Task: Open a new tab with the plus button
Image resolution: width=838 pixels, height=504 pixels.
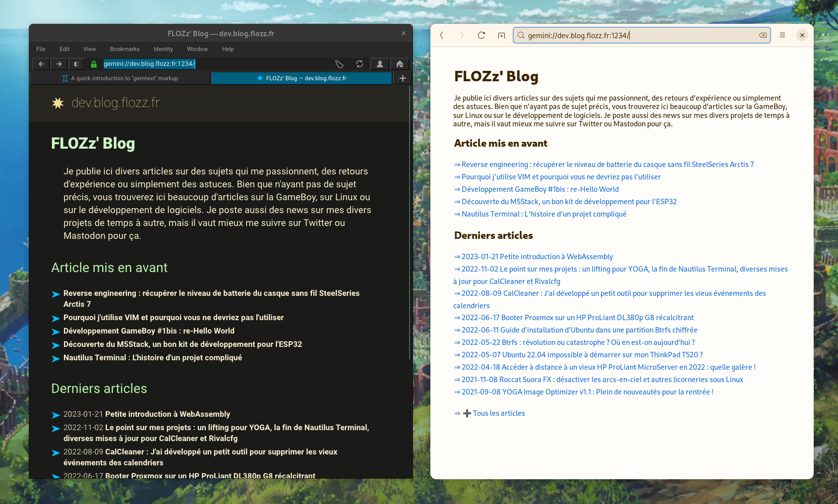Action: tap(403, 78)
